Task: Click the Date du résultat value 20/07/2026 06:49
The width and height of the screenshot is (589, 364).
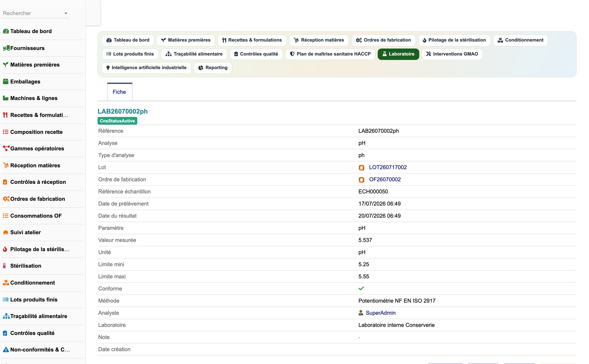Action: pyautogui.click(x=380, y=216)
